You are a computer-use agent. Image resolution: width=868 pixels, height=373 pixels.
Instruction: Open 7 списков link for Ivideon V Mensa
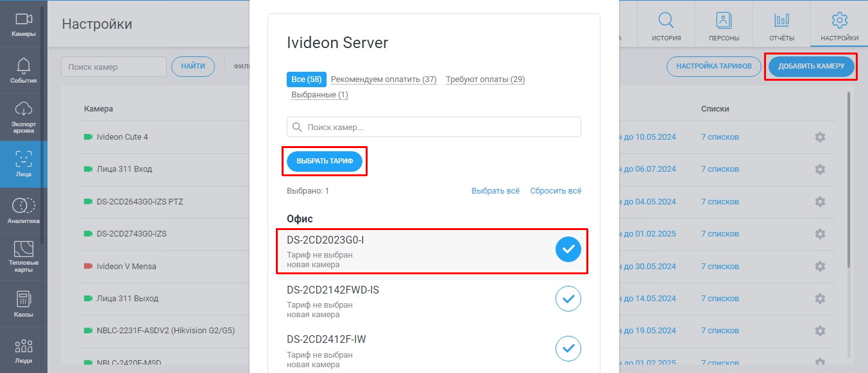[x=720, y=266]
